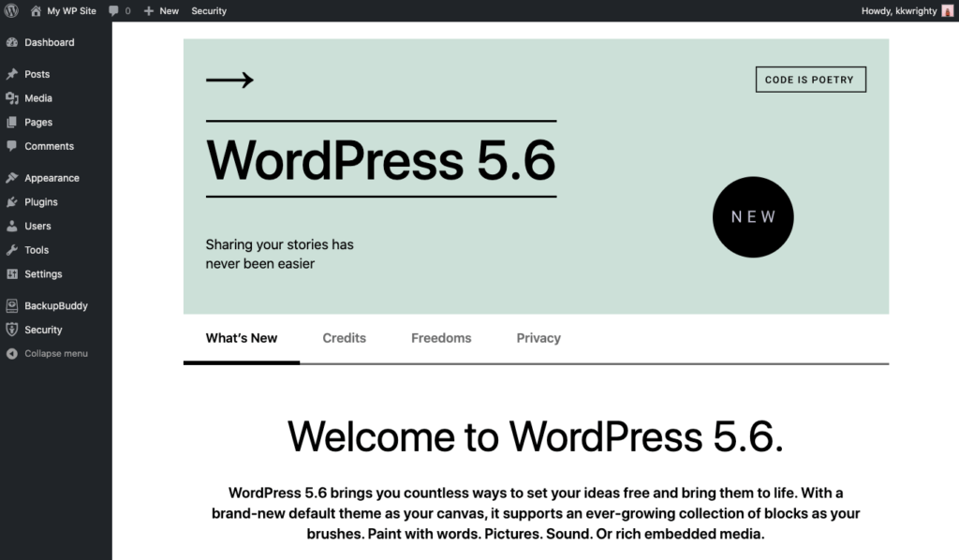
Task: Click the Security shield icon in sidebar
Action: (x=11, y=330)
